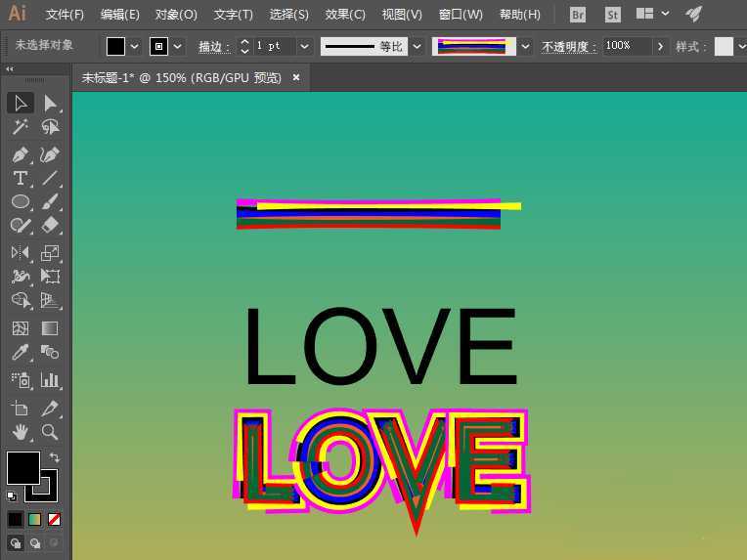Viewport: 747px width, 560px height.
Task: Open the 文件(F) menu
Action: (x=65, y=15)
